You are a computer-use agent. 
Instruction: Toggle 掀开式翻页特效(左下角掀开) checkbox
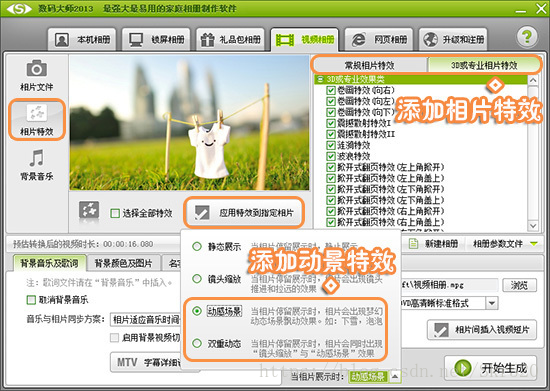tap(330, 189)
